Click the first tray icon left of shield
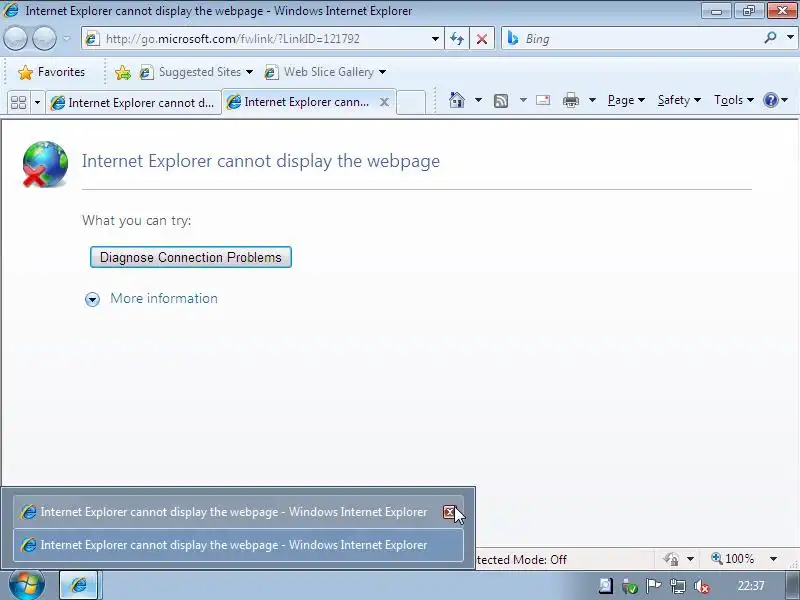The image size is (800, 600). [x=606, y=586]
